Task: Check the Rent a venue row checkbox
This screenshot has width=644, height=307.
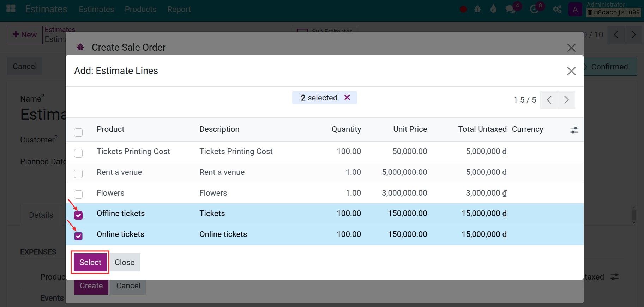Action: (78, 173)
